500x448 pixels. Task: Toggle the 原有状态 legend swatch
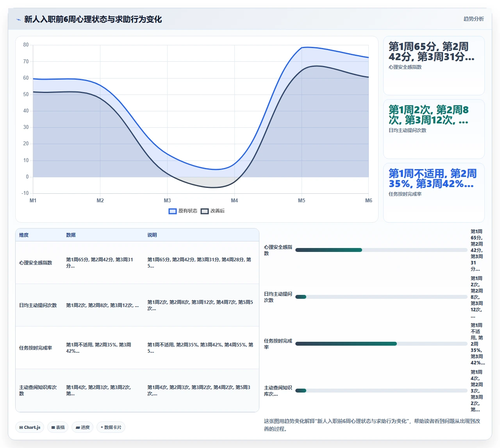pyautogui.click(x=173, y=211)
